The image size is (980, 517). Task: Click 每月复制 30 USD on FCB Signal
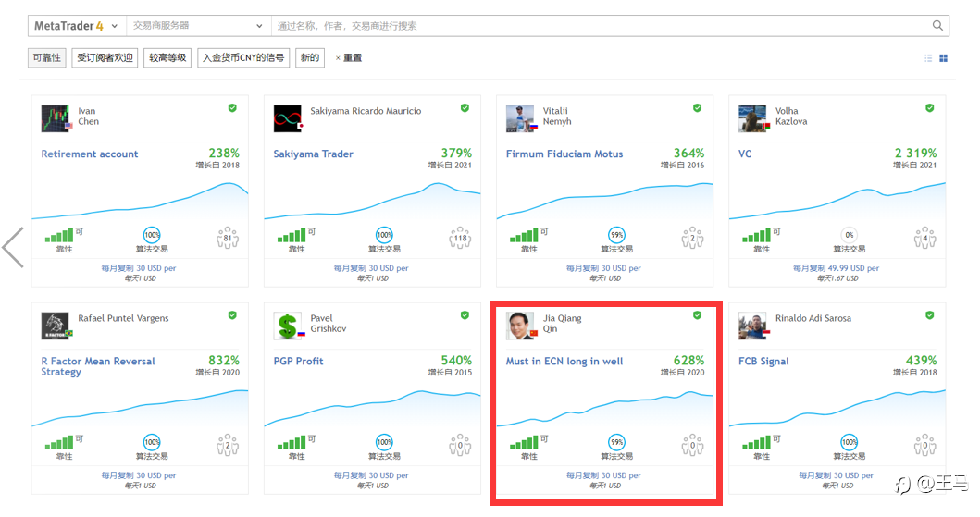tap(836, 475)
